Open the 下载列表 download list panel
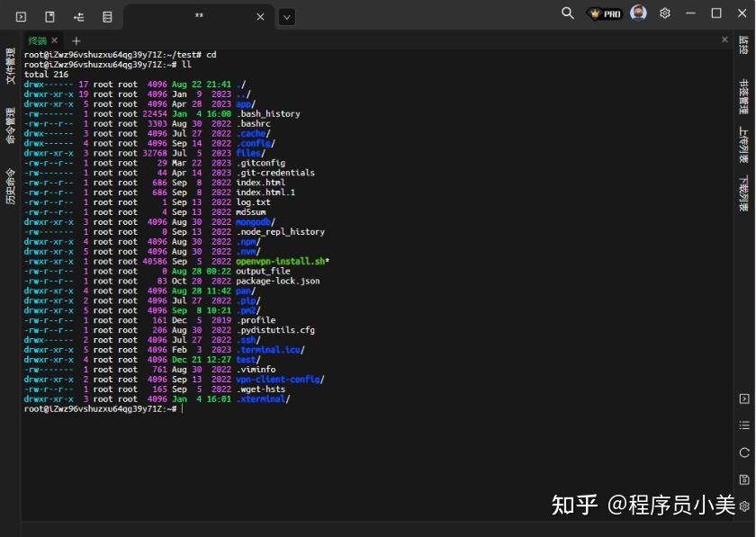Image resolution: width=756 pixels, height=537 pixels. coord(744,192)
